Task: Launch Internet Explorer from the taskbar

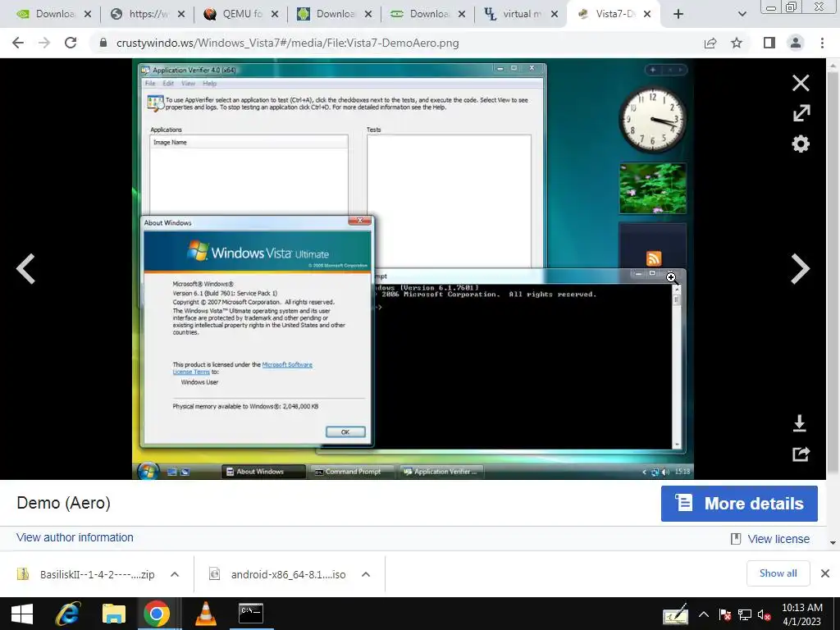Action: pyautogui.click(x=67, y=614)
